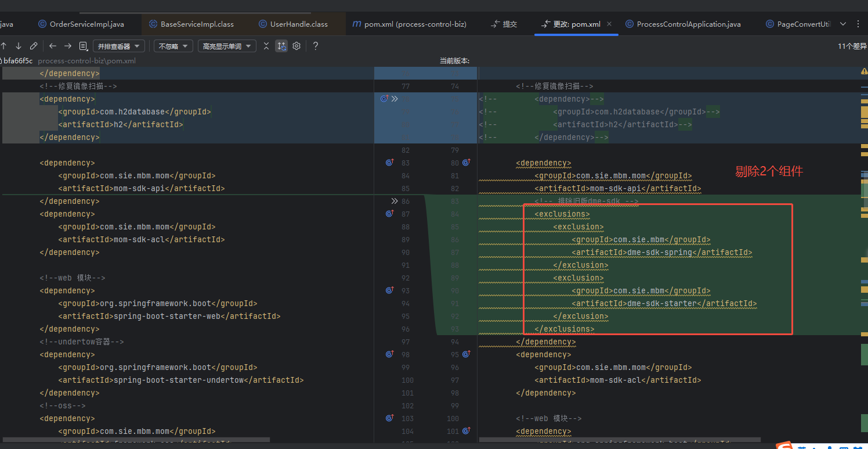
Task: Jump to next difference with down arrow
Action: click(19, 46)
